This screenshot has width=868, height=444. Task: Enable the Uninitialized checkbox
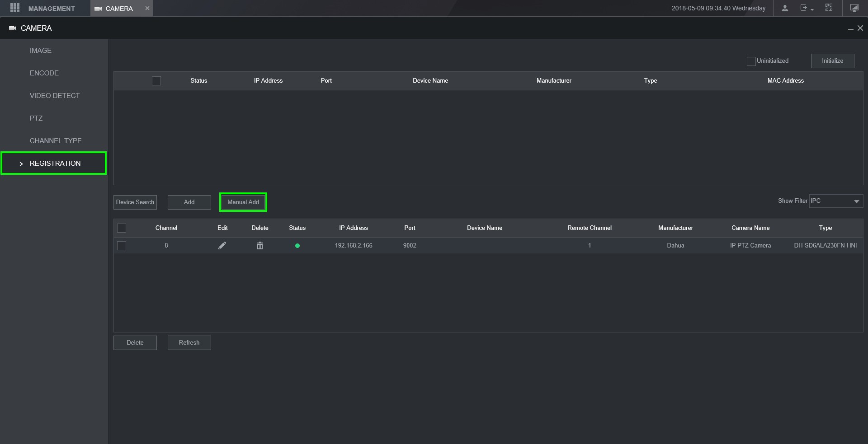click(751, 61)
